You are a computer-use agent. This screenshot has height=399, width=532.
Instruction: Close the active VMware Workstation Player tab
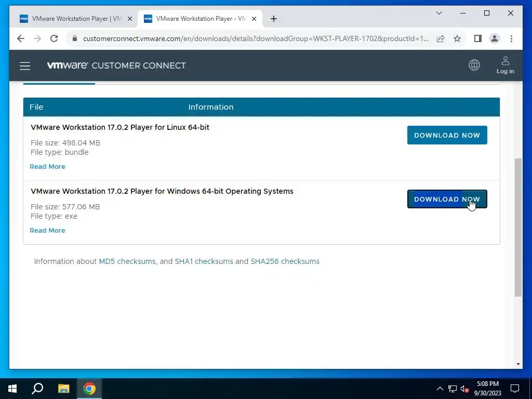pos(254,19)
